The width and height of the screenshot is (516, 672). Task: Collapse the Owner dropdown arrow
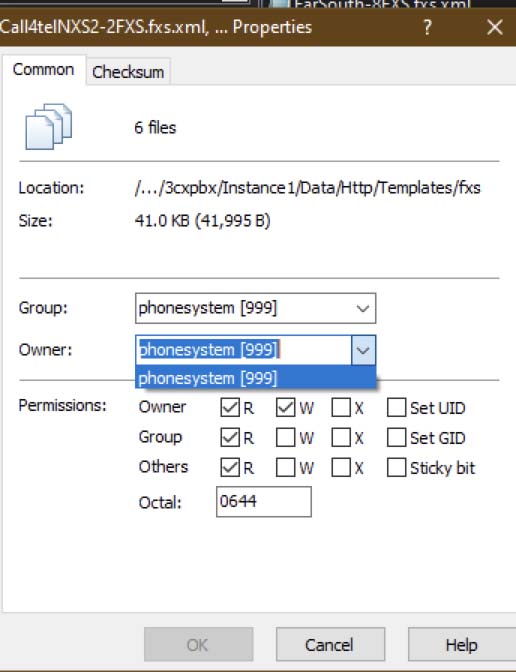[363, 350]
